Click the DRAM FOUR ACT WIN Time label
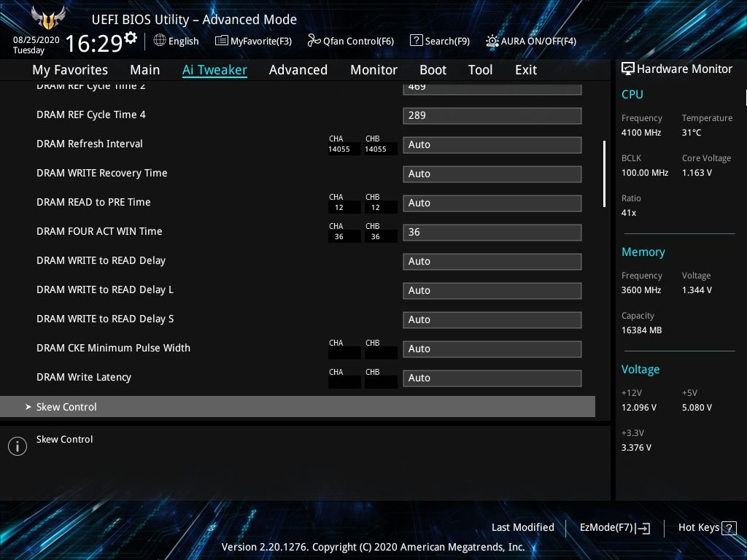 tap(99, 231)
